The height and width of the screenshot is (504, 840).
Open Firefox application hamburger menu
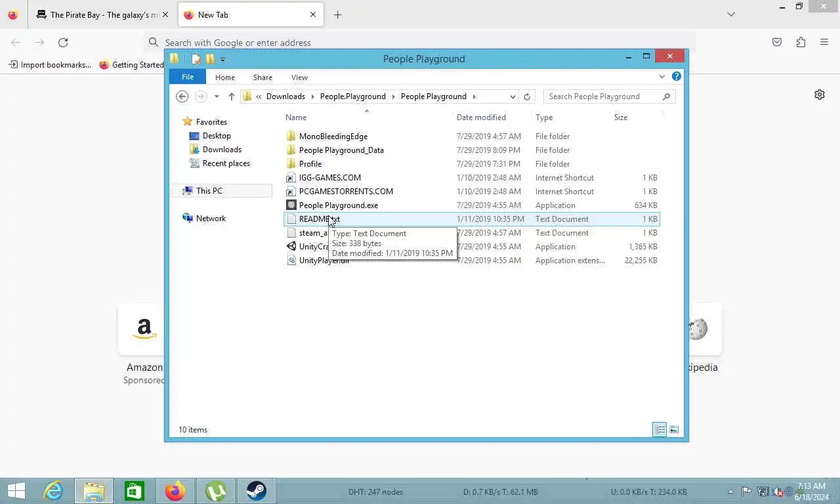(824, 43)
